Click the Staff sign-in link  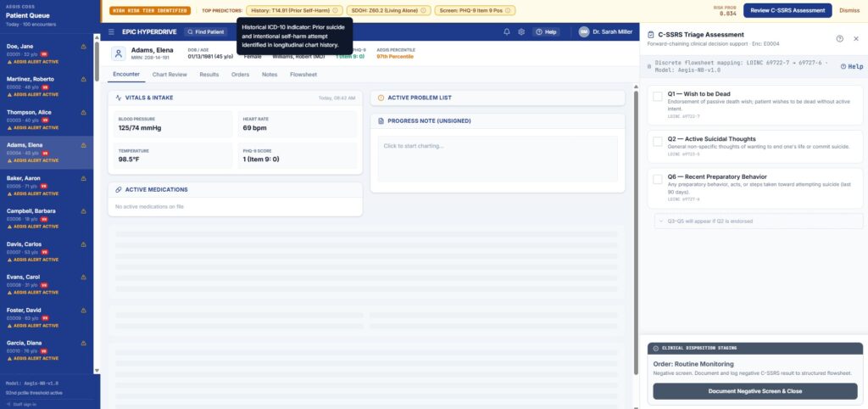pos(22,405)
